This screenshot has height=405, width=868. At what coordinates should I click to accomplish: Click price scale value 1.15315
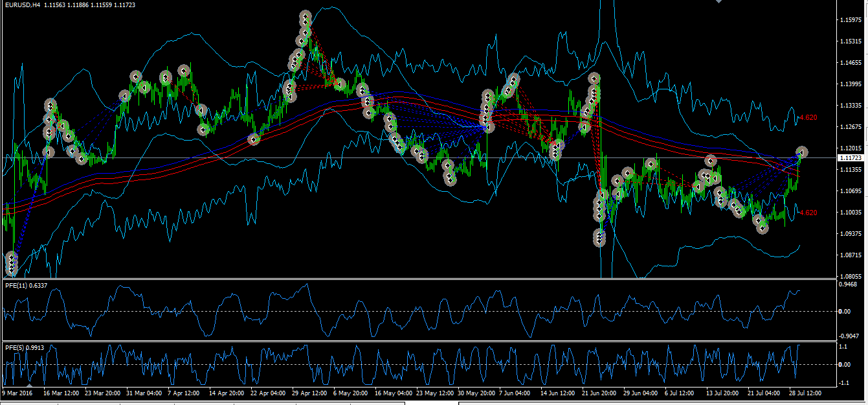[850, 41]
